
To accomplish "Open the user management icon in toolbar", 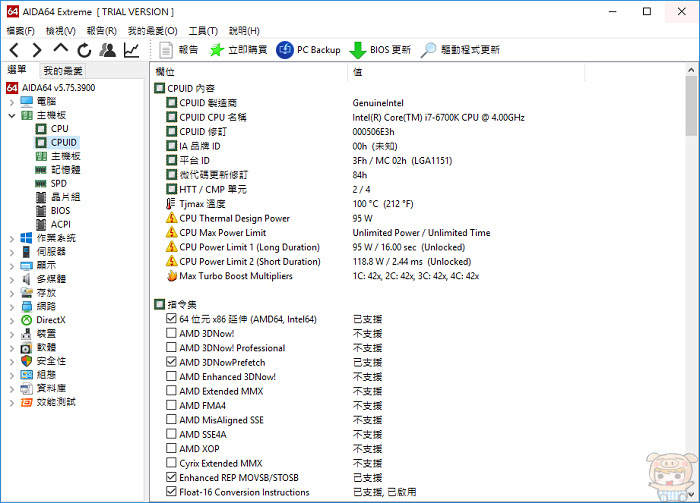I will (108, 50).
